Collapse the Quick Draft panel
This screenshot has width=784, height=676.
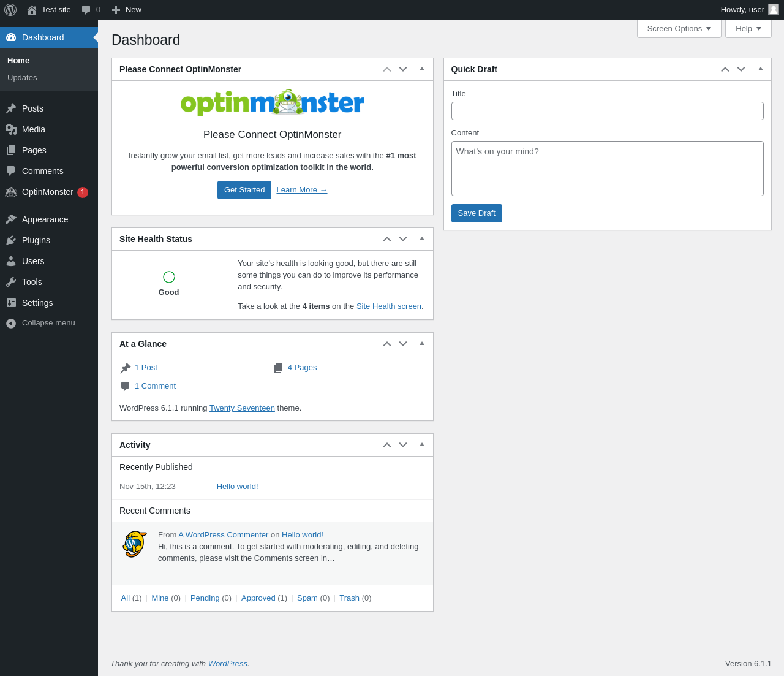pyautogui.click(x=761, y=69)
